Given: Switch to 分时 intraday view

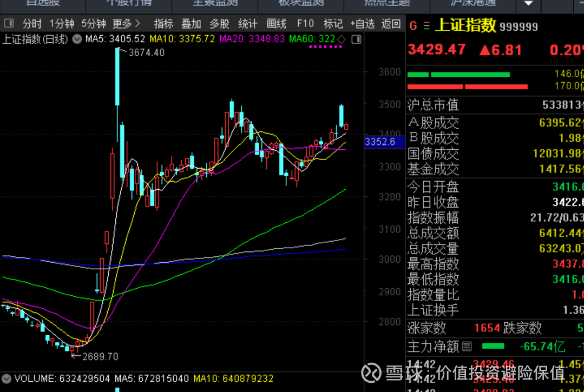Looking at the screenshot, I should 32,24.
